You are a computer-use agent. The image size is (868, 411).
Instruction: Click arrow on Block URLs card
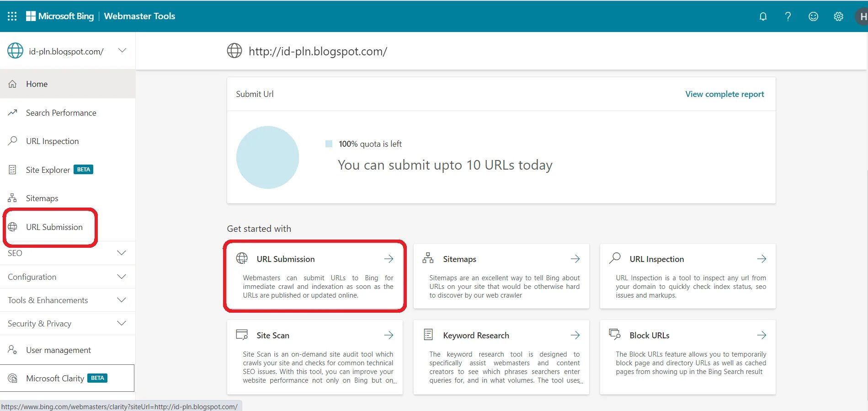pyautogui.click(x=761, y=335)
